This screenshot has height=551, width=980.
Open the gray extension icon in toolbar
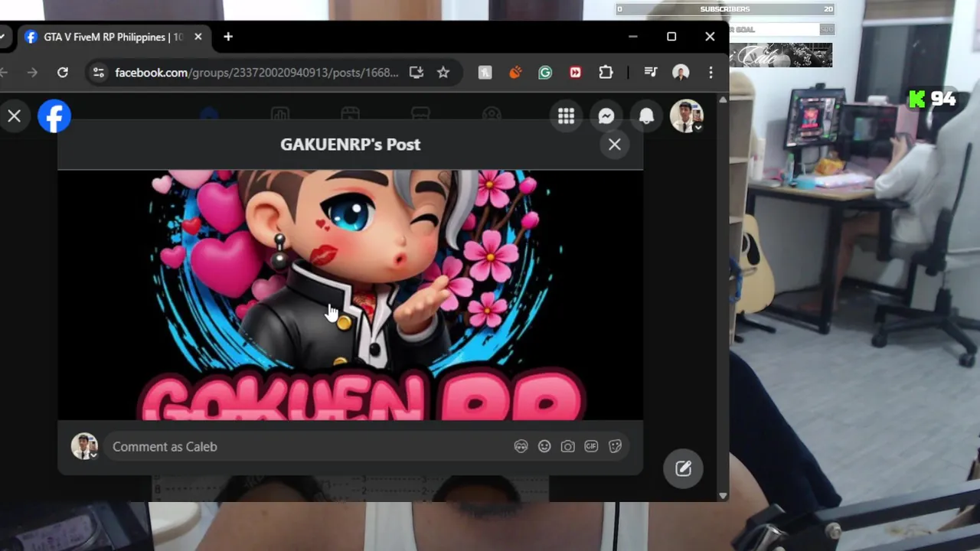coord(485,72)
